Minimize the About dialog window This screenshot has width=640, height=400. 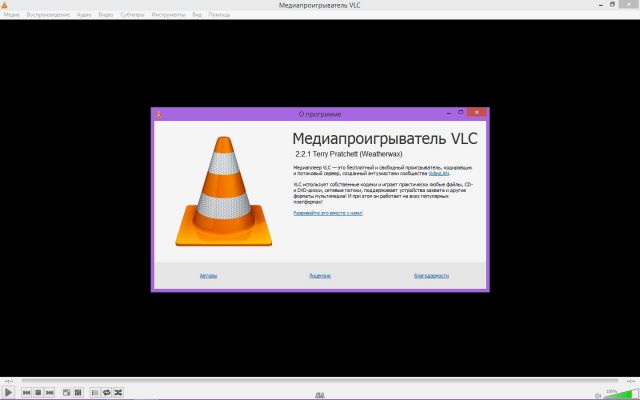[x=449, y=113]
